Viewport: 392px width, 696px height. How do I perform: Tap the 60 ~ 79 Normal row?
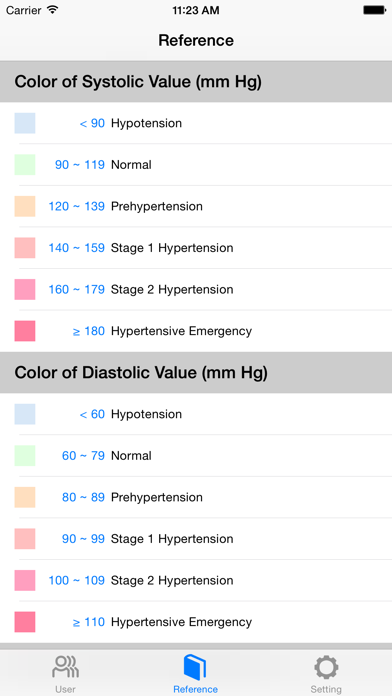[196, 455]
